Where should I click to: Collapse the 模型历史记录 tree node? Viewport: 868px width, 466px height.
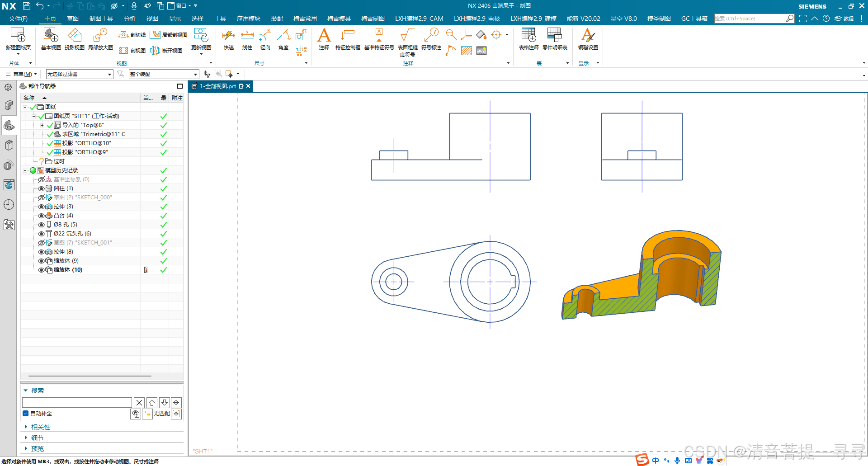pos(25,170)
